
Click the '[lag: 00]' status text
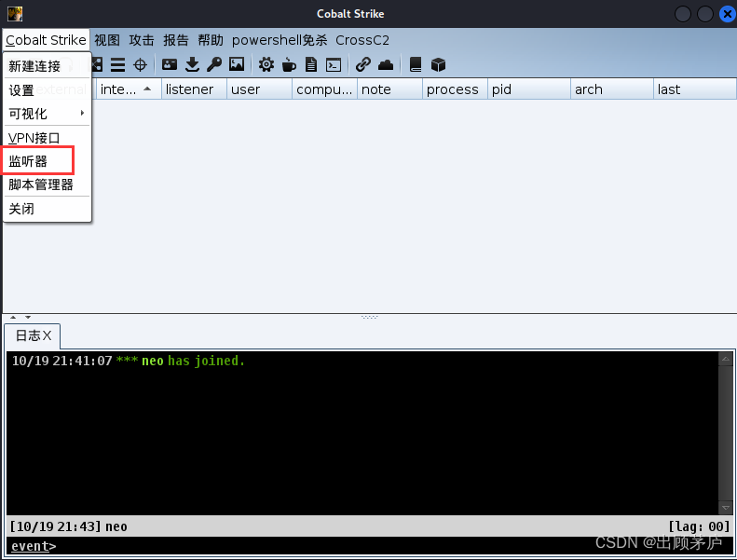[700, 526]
